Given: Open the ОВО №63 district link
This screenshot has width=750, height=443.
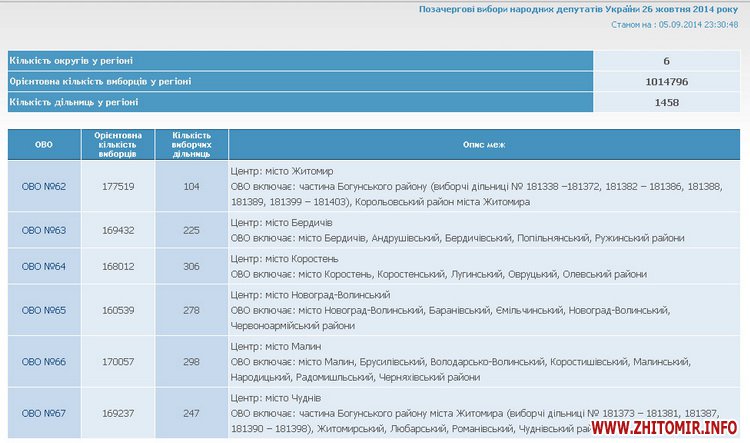Looking at the screenshot, I should point(44,230).
